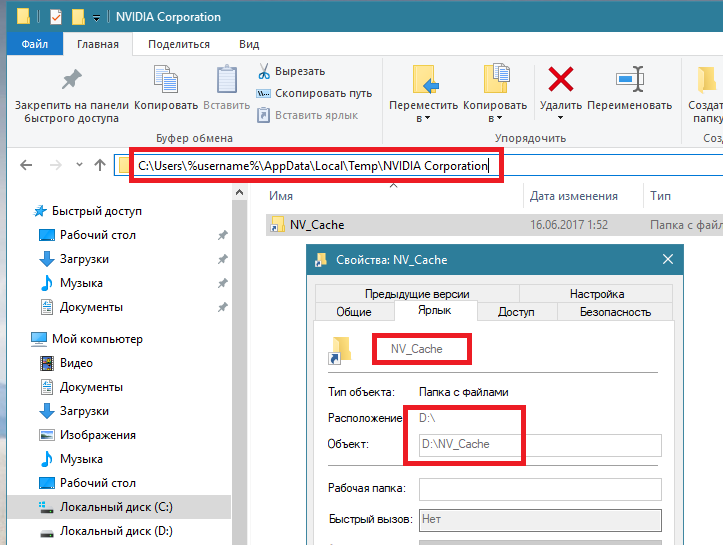723x545 pixels.
Task: Click the Вставить paste clipboard icon
Action: pyautogui.click(x=227, y=79)
